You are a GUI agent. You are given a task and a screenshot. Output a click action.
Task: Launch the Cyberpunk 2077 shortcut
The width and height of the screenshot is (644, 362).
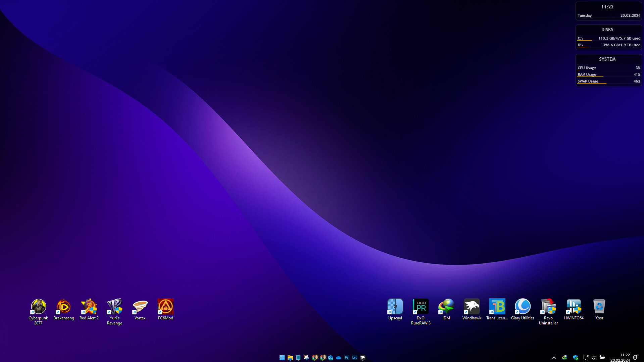38,306
